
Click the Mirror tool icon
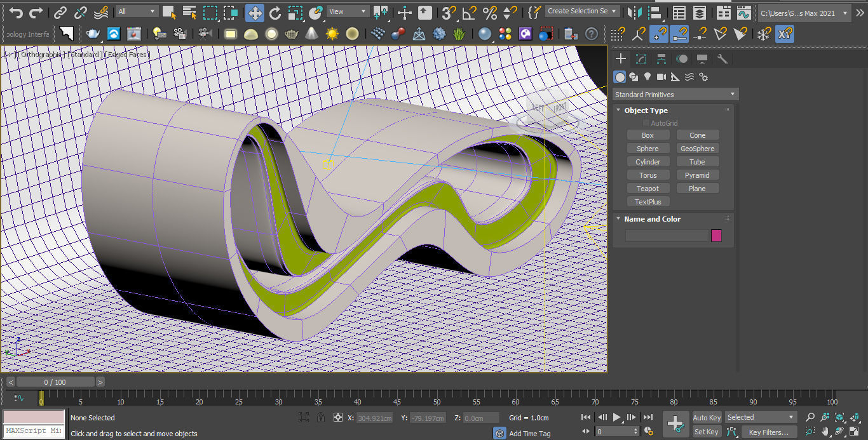tap(634, 13)
